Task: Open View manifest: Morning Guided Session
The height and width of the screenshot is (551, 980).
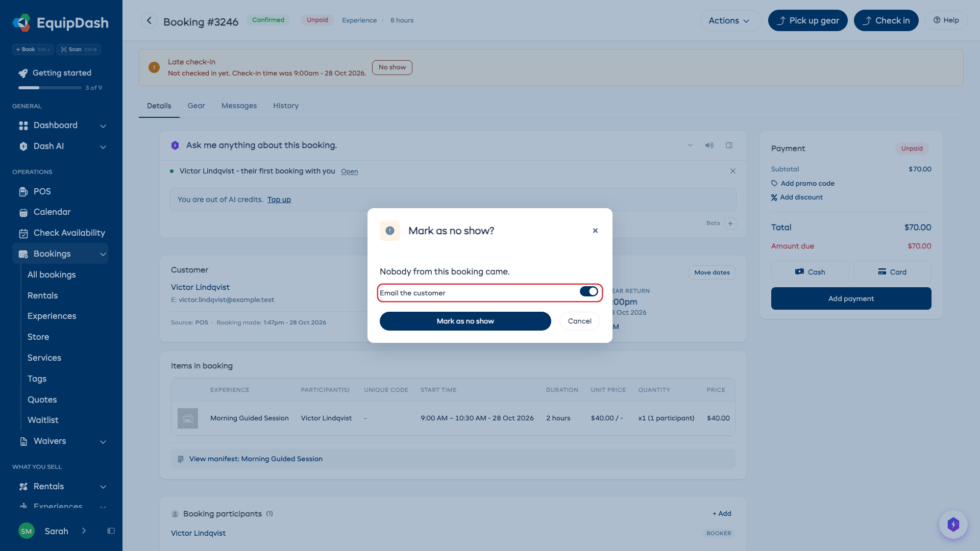Action: [453, 459]
